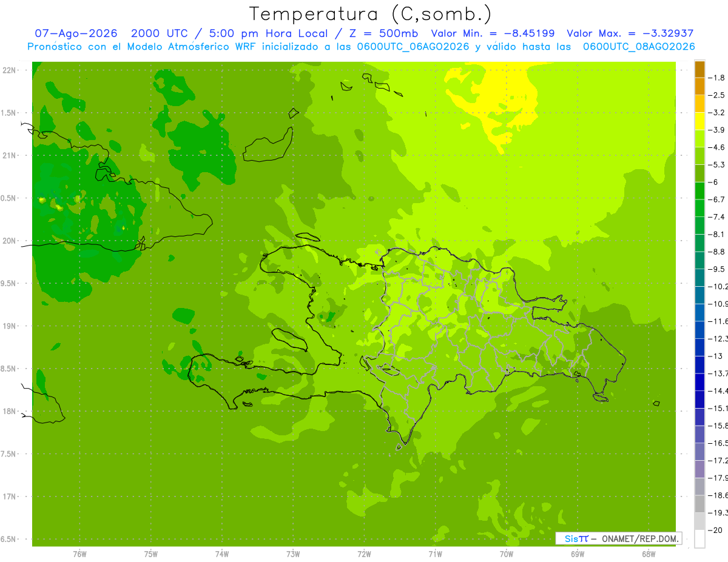
Task: Select the lime swatch between -3.9 and -4.6
Action: click(699, 138)
